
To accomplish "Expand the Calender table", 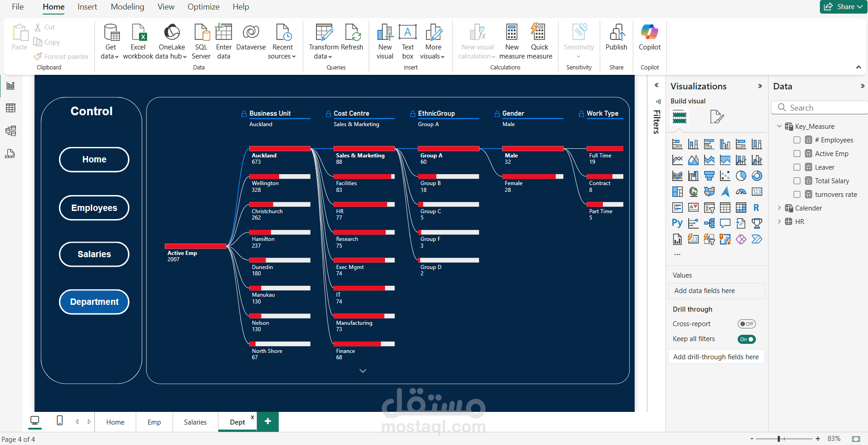I will [x=779, y=208].
